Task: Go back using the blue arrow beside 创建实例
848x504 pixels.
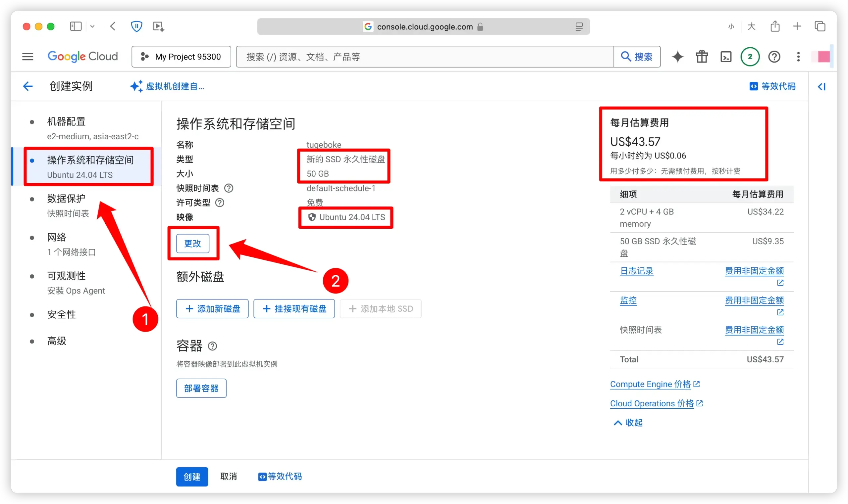Action: pos(27,86)
